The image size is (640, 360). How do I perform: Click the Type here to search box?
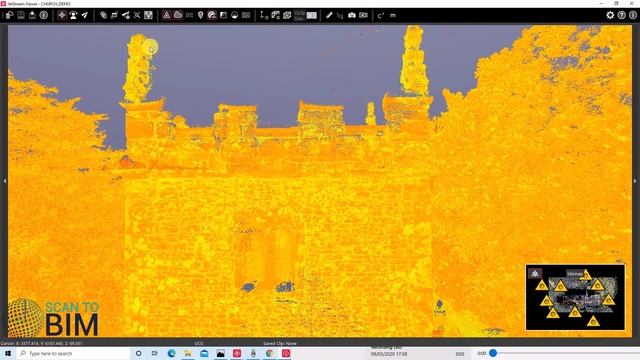pos(73,353)
